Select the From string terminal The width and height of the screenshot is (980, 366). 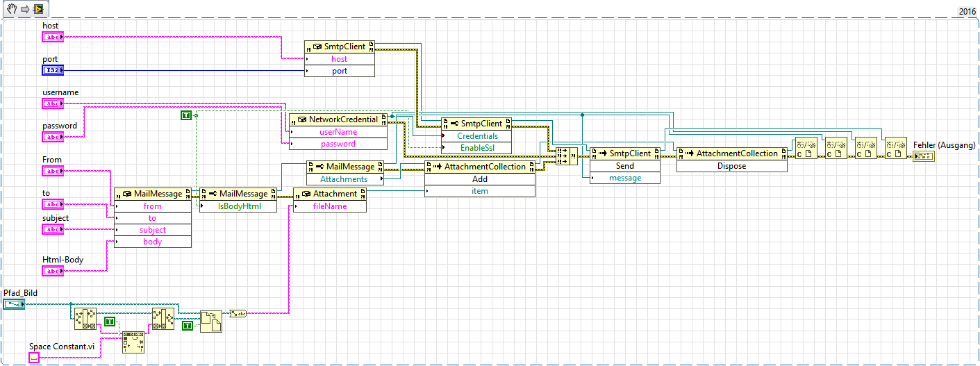[53, 171]
